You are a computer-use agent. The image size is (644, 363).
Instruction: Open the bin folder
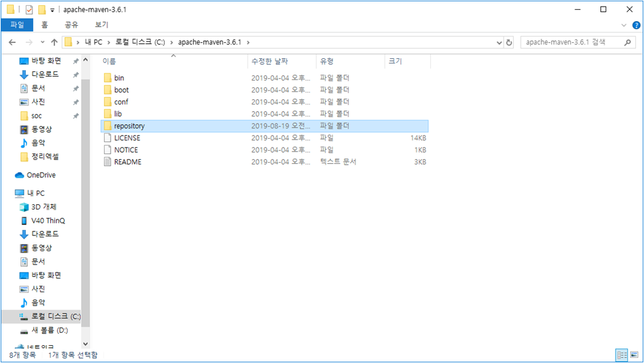[x=119, y=78]
